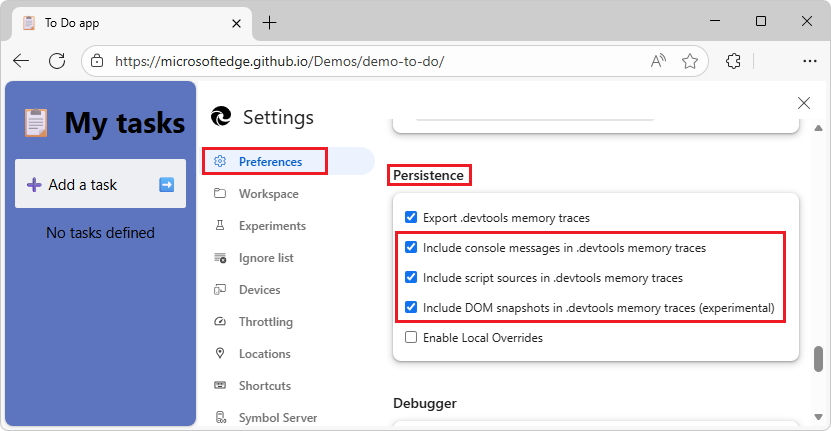The height and width of the screenshot is (431, 831).
Task: Uncheck Export .devtools memory traces
Action: [x=410, y=217]
